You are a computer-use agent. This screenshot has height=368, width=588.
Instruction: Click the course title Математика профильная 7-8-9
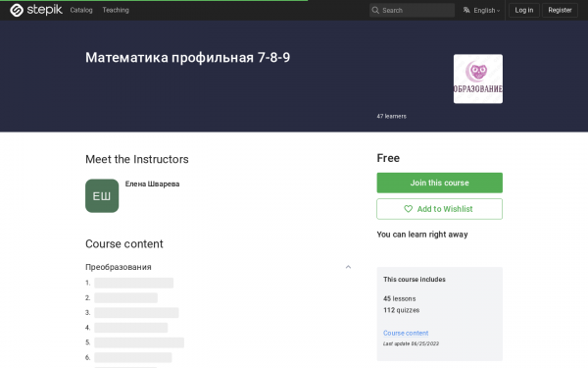[x=187, y=58]
